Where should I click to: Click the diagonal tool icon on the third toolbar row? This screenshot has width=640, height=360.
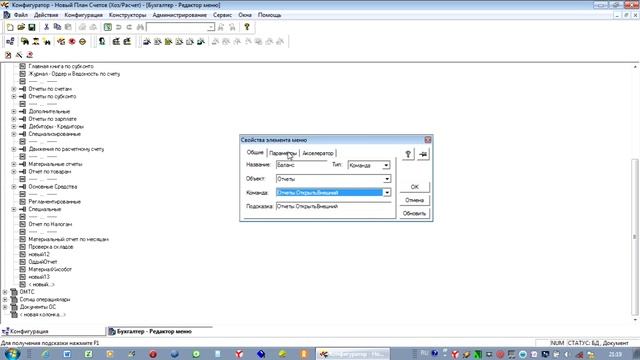tap(19, 55)
